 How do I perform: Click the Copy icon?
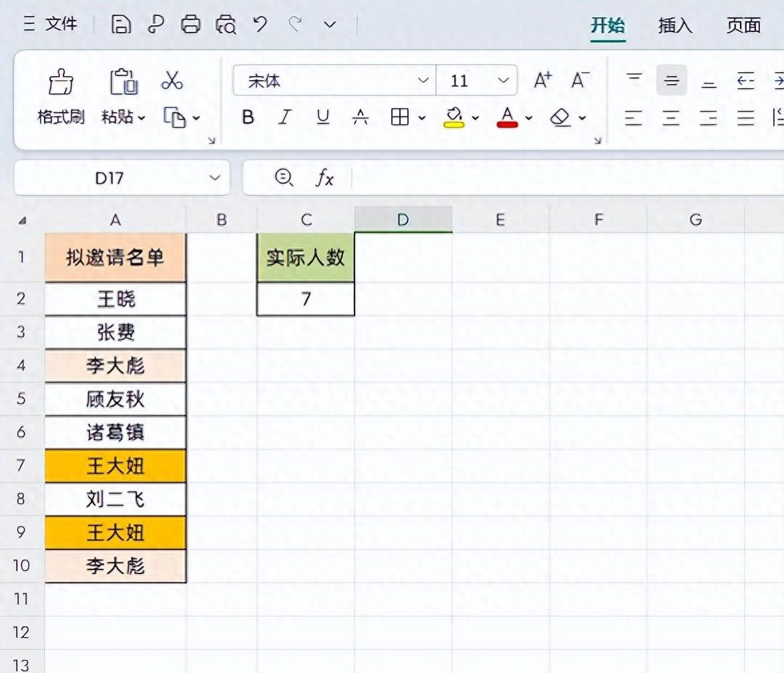click(x=174, y=118)
